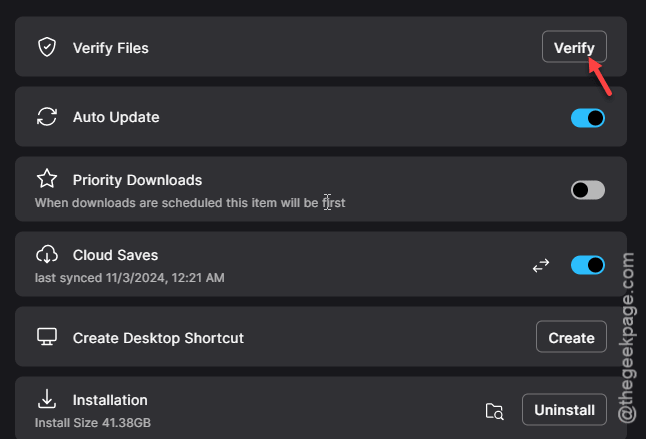This screenshot has width=646, height=439.
Task: Select the Auto Update row label
Action: coord(116,117)
